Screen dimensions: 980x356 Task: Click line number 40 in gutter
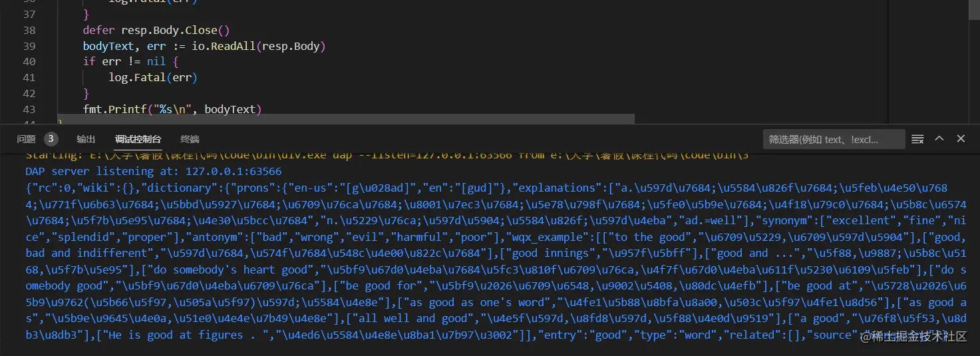point(29,61)
